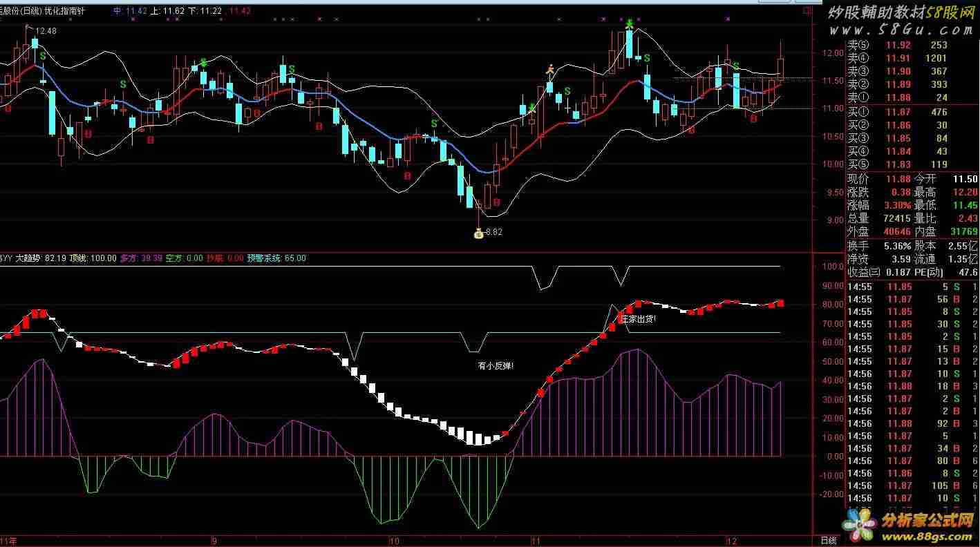980x547 pixels.
Task: Click the runner icon above the November candles
Action: coord(550,69)
